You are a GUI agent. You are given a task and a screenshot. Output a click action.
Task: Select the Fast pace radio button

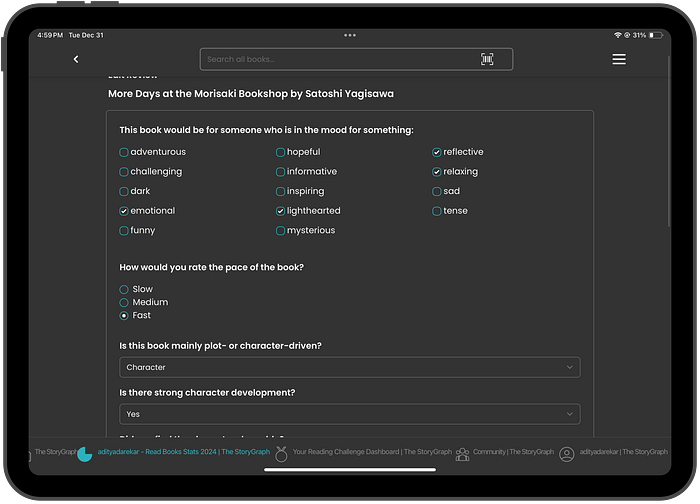124,316
